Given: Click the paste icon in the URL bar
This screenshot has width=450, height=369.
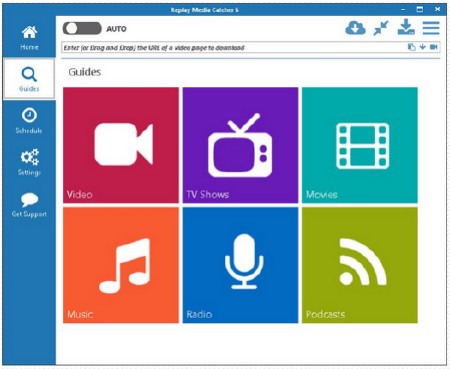Looking at the screenshot, I should point(412,47).
